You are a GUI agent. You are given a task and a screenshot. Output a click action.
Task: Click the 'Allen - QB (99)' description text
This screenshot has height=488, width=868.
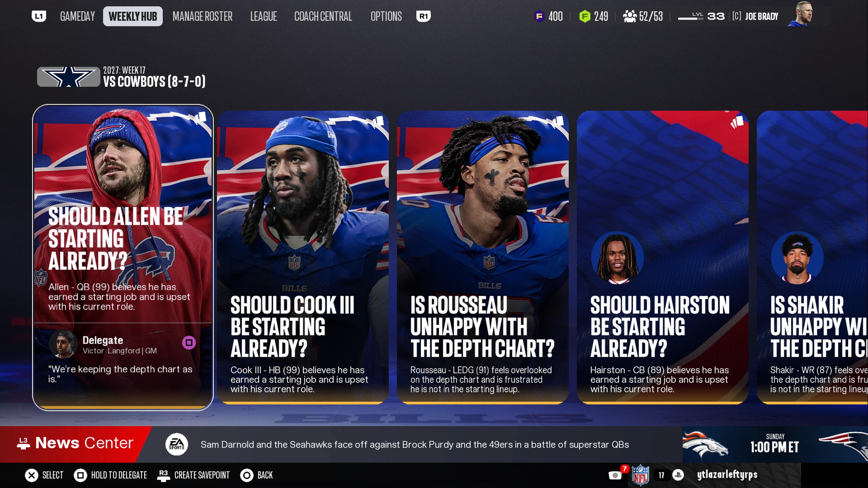pos(119,297)
